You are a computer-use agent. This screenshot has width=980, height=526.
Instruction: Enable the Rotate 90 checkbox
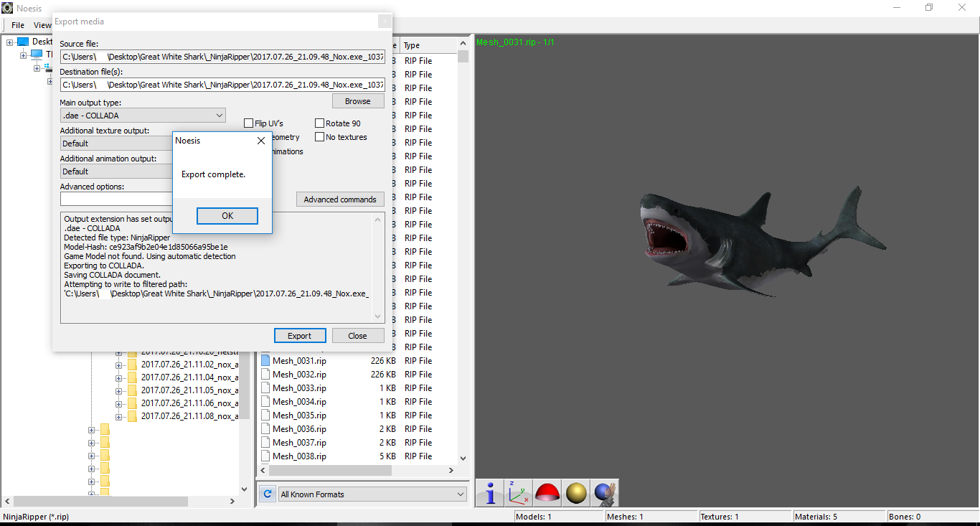[x=320, y=123]
